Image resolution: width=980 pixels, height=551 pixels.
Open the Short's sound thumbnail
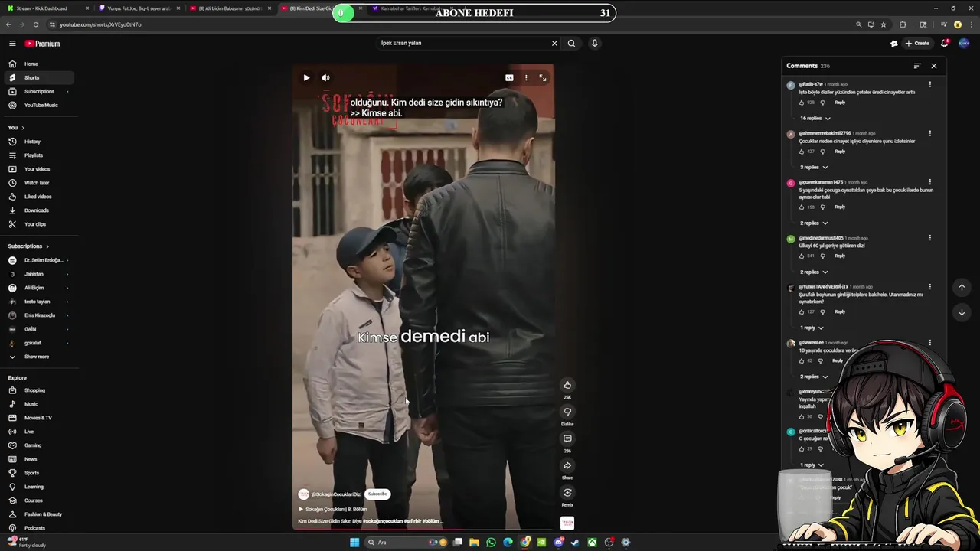click(x=567, y=523)
